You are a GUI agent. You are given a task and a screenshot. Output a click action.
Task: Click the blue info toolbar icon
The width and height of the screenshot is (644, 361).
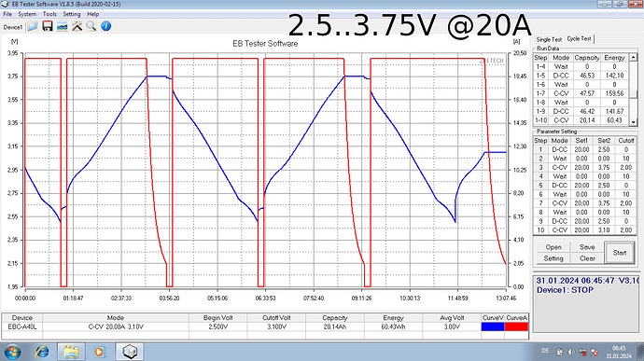(106, 26)
